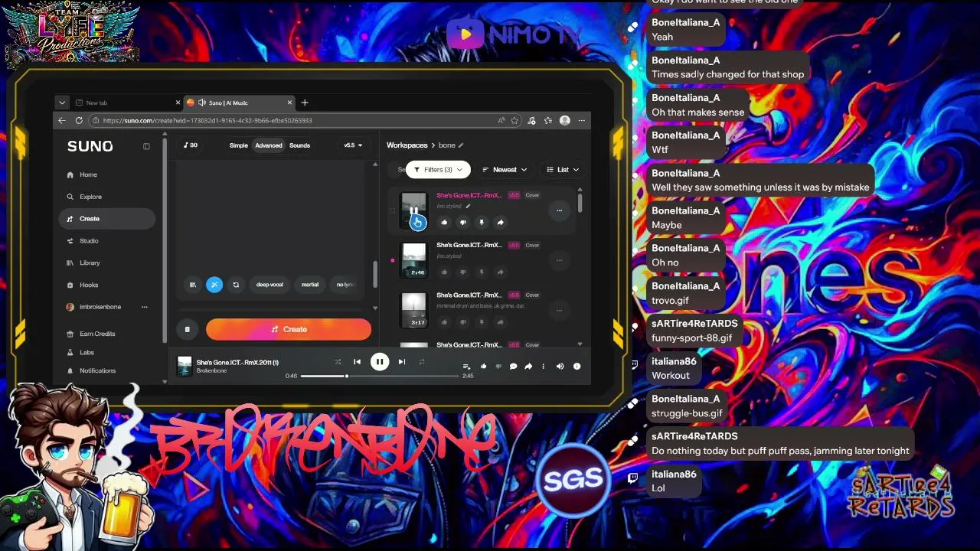
Task: Share the 2:46 She's Gone track
Action: (500, 272)
